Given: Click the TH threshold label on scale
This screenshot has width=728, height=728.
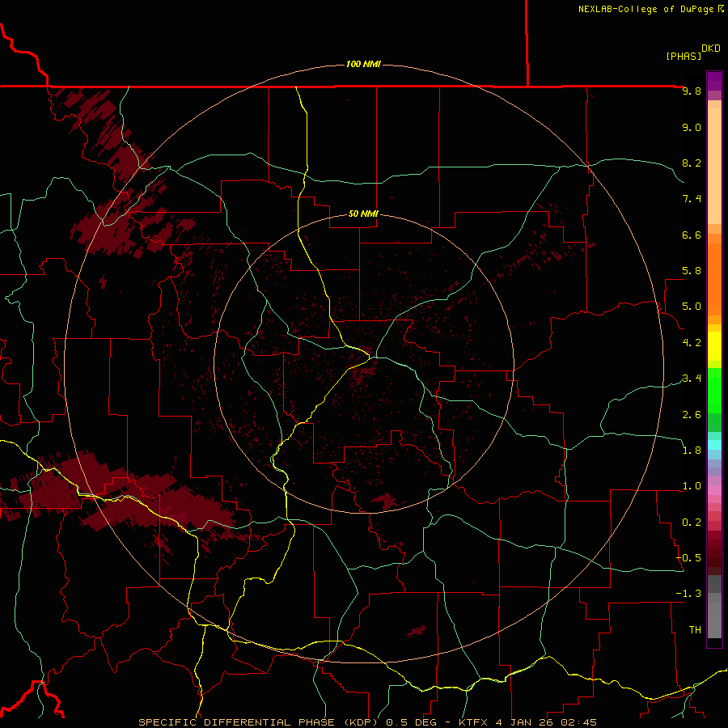Looking at the screenshot, I should (695, 630).
